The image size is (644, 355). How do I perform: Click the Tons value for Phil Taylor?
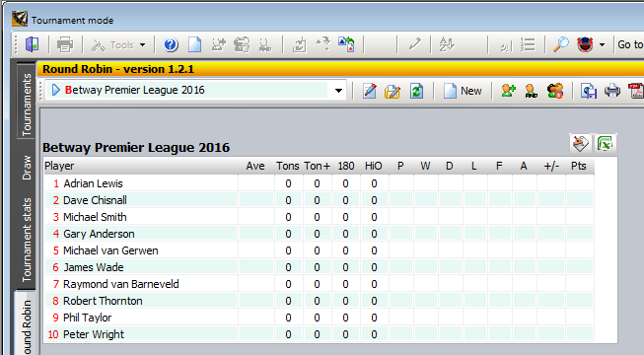pyautogui.click(x=288, y=318)
